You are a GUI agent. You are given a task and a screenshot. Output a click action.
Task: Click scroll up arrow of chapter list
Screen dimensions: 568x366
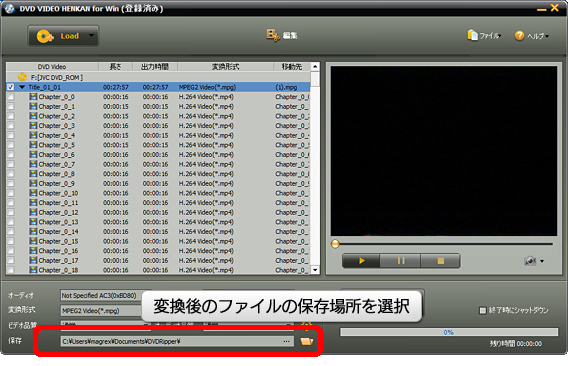coord(315,67)
